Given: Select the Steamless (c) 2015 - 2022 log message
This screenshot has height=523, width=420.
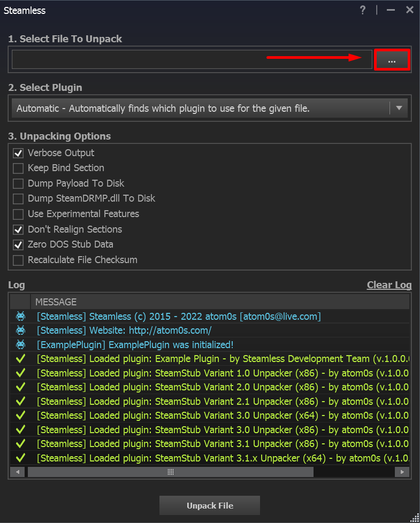Looking at the screenshot, I should point(179,317).
